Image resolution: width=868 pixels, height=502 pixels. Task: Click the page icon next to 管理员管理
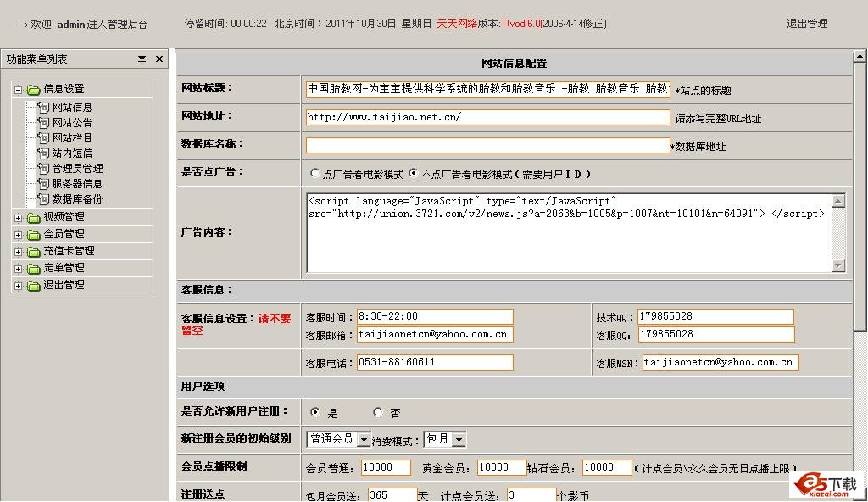click(43, 168)
